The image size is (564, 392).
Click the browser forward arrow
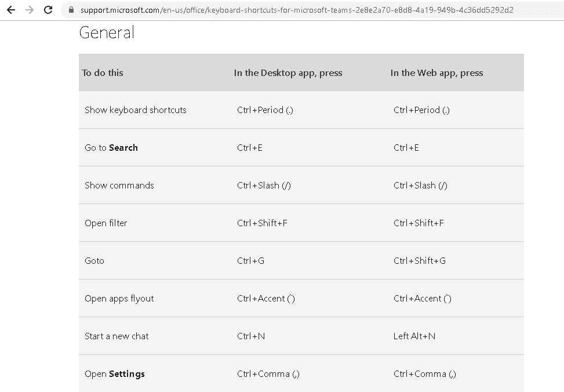pyautogui.click(x=29, y=9)
